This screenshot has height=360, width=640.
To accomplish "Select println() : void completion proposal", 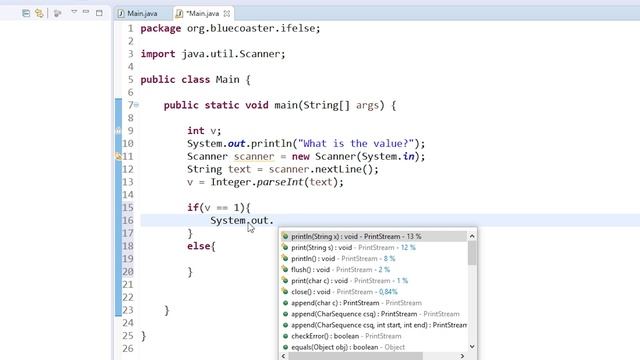I will (374, 258).
